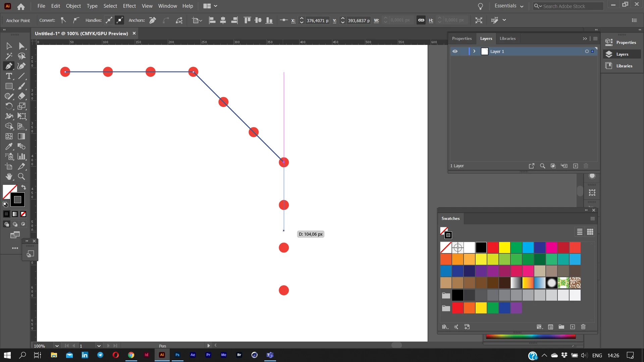Switch to the Libraries tab
The width and height of the screenshot is (644, 362).
point(507,39)
